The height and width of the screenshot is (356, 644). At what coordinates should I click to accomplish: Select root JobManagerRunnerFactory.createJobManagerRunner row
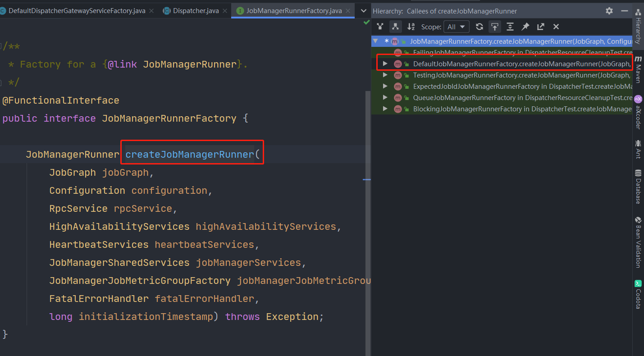[x=502, y=41]
